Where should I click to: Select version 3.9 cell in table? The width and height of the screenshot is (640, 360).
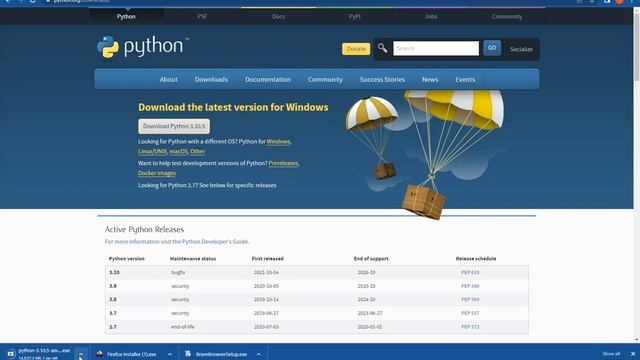point(113,286)
